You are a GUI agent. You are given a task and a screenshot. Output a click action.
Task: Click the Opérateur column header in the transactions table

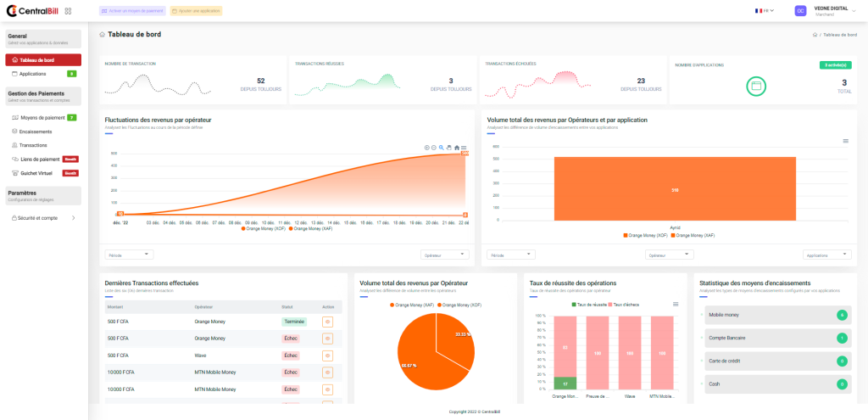[x=203, y=307]
